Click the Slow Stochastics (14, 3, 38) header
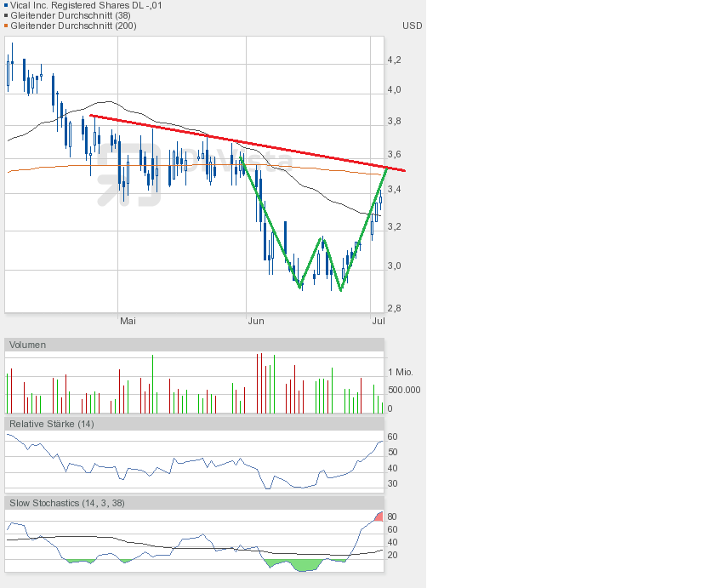 click(66, 503)
